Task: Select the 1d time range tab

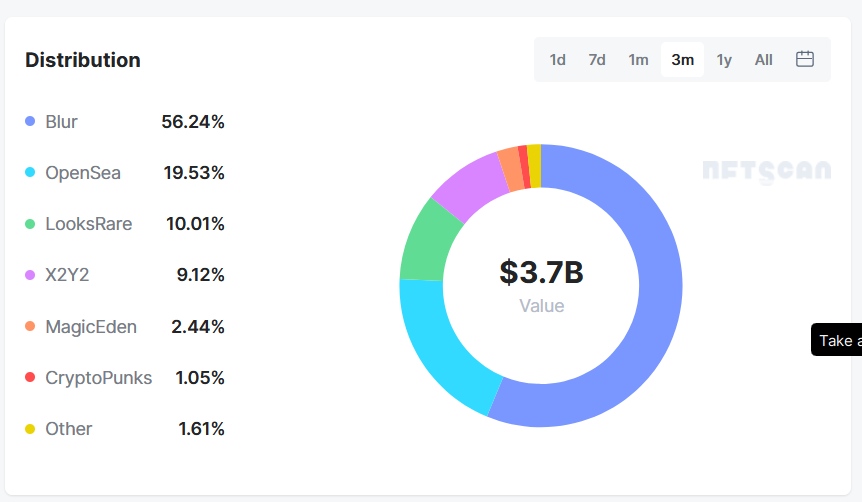Action: [x=557, y=59]
